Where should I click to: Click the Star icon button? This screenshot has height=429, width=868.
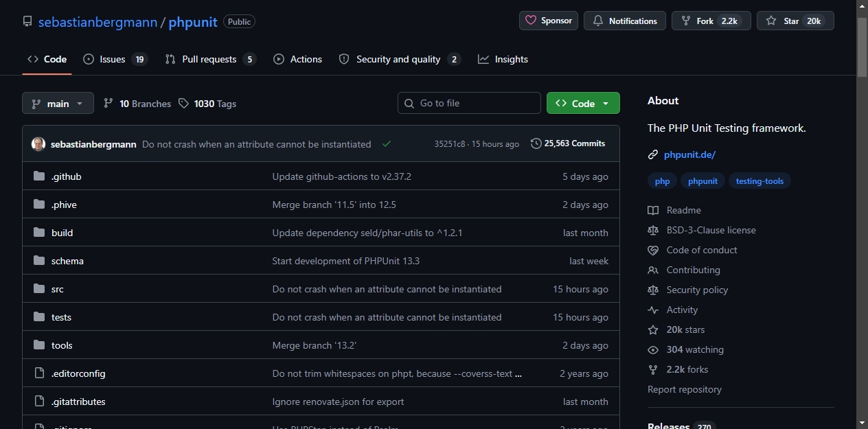pos(771,21)
